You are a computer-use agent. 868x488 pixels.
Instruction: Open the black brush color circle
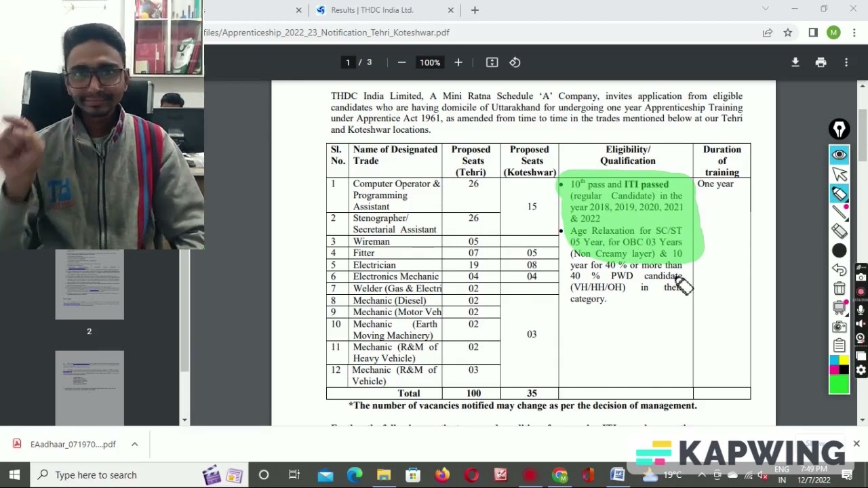pos(840,251)
